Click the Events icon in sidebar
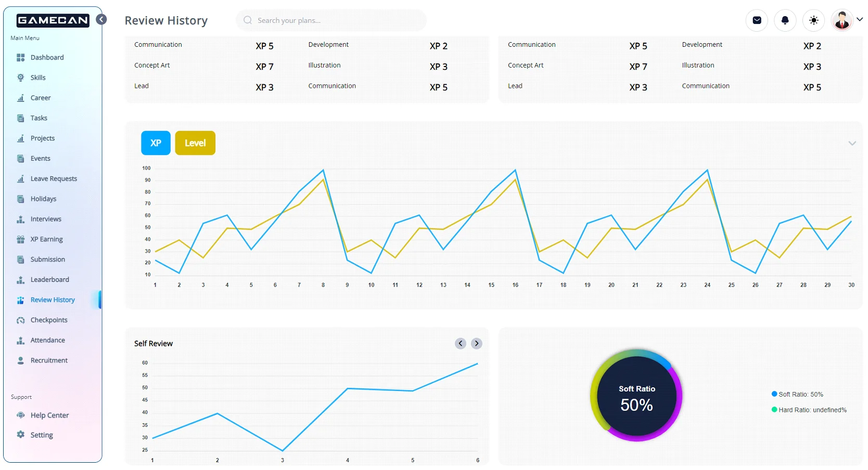The width and height of the screenshot is (868, 470). click(x=21, y=159)
